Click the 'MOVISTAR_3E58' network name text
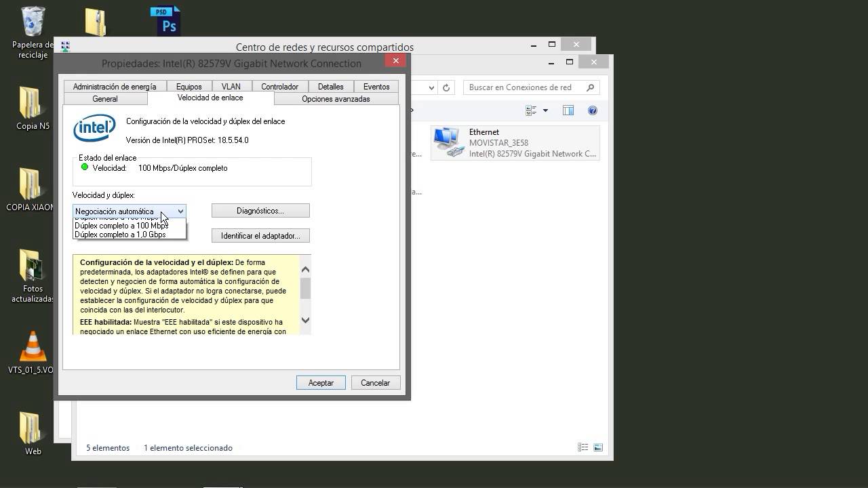 [x=498, y=143]
